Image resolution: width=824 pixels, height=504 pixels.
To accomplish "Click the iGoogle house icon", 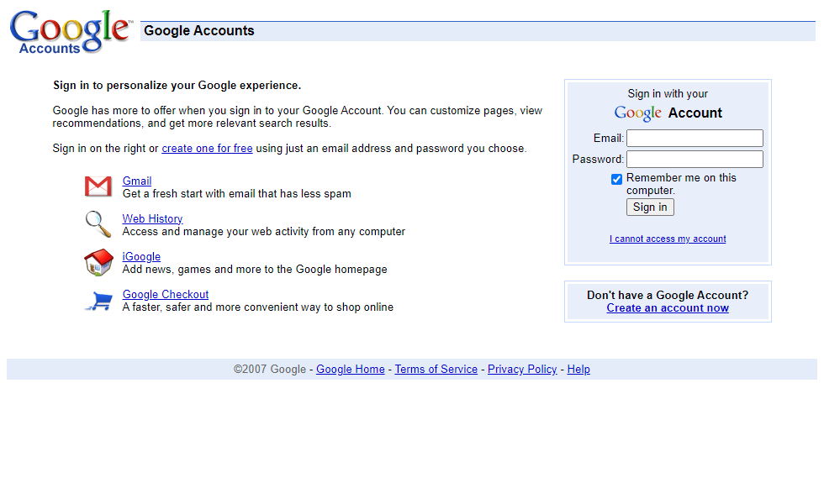I will 99,262.
